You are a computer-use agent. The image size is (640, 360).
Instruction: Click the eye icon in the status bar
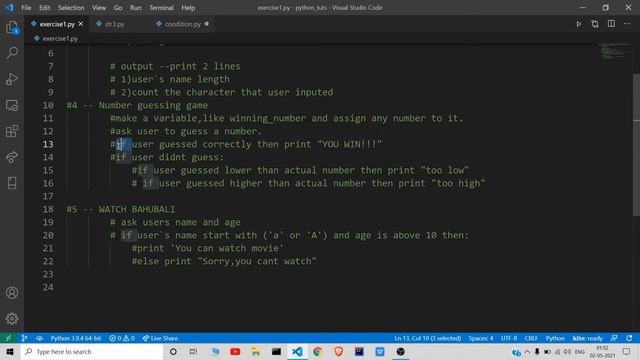39,338
